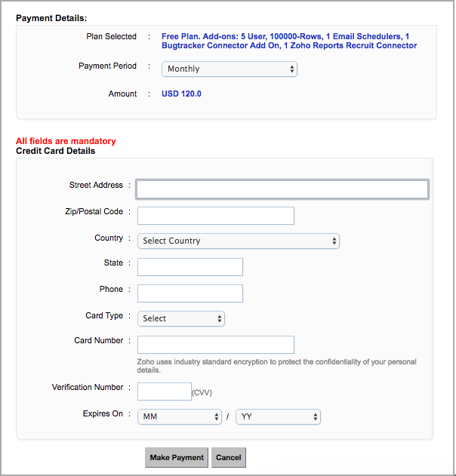Click the All fields are mandatory notice
The width and height of the screenshot is (456, 476).
coord(66,141)
